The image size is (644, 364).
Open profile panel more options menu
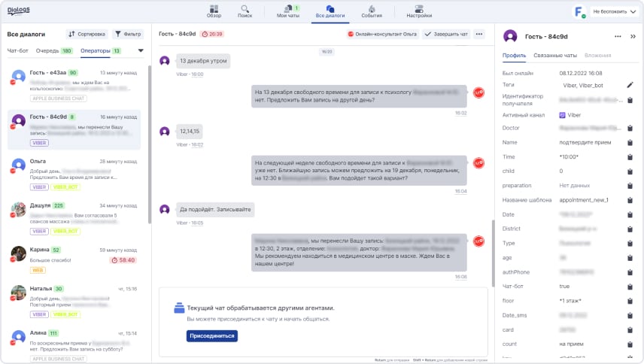click(618, 37)
